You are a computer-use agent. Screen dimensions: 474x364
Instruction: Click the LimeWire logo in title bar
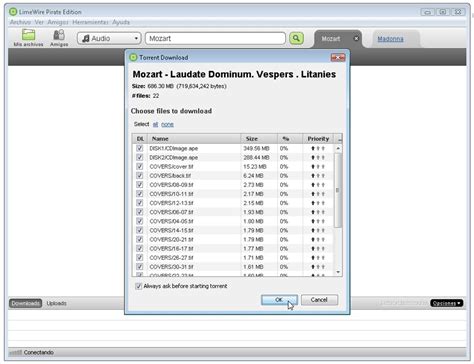[x=13, y=12]
